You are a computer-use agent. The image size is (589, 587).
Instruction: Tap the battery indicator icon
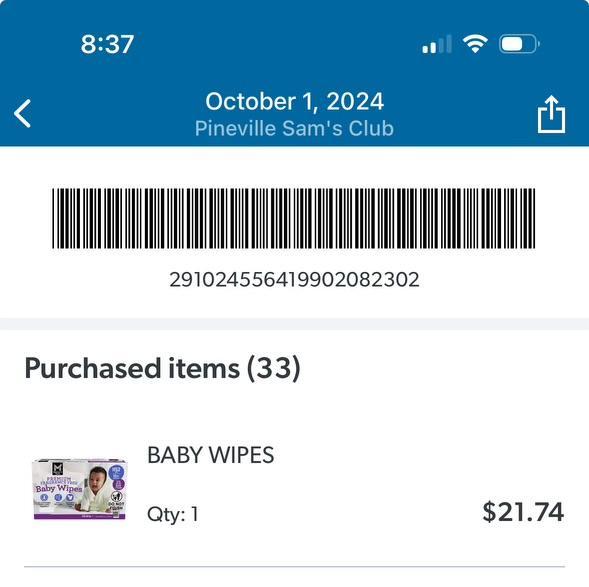click(x=519, y=44)
